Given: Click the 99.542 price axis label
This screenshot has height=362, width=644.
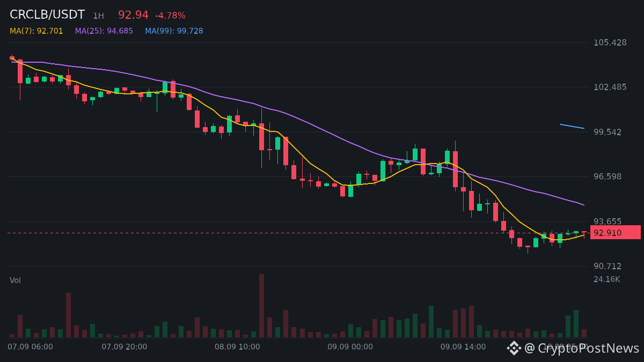Looking at the screenshot, I should click(x=608, y=132).
